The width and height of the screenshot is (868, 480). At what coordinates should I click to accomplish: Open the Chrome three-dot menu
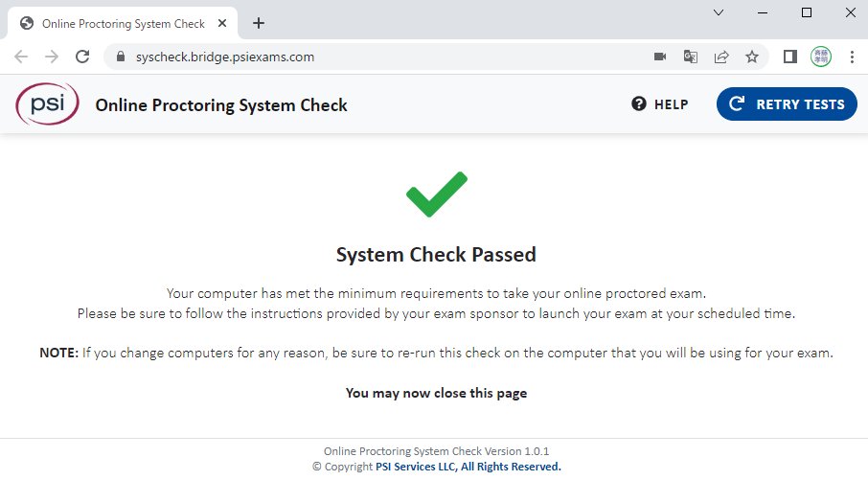pyautogui.click(x=852, y=57)
